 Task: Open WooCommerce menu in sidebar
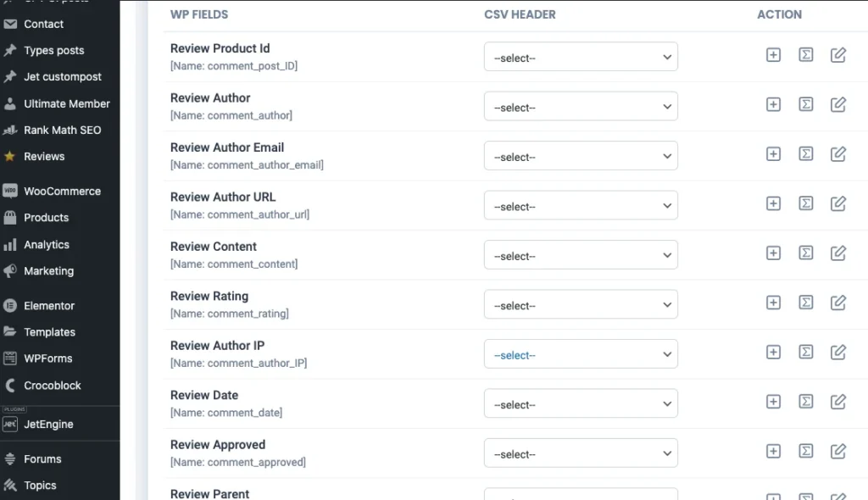point(62,192)
